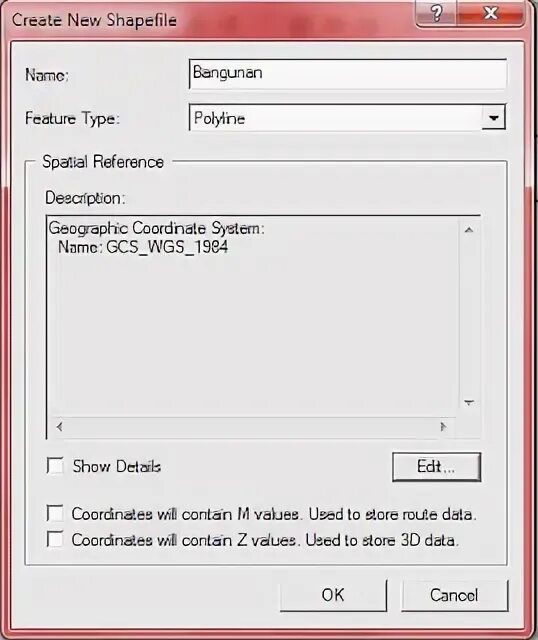Click the help question mark button

click(x=436, y=13)
